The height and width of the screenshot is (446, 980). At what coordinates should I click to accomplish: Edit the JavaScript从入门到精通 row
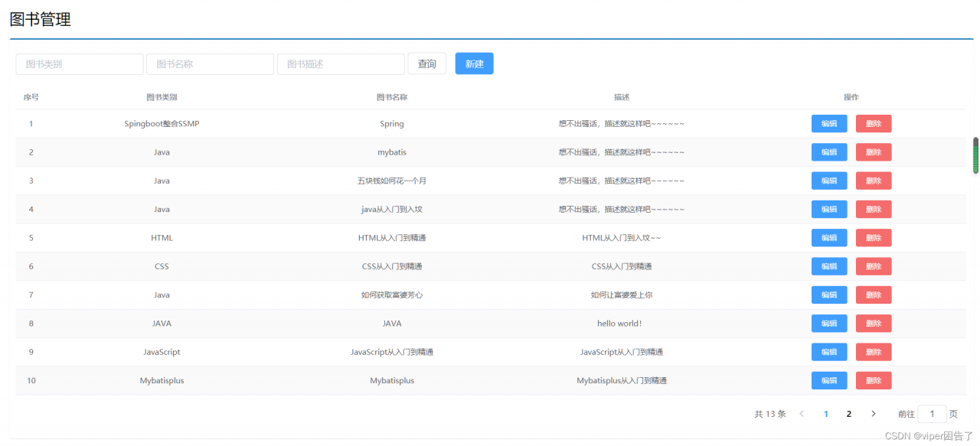pos(829,352)
